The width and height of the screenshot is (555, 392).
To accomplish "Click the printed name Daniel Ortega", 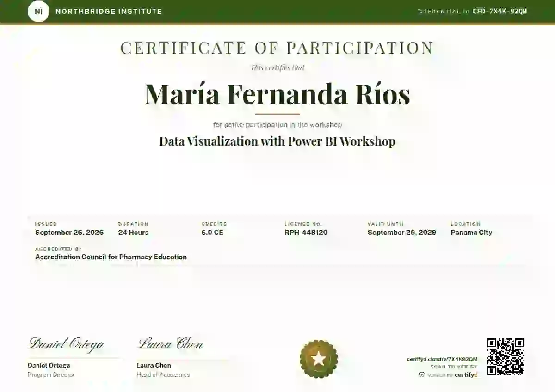I will 49,365.
